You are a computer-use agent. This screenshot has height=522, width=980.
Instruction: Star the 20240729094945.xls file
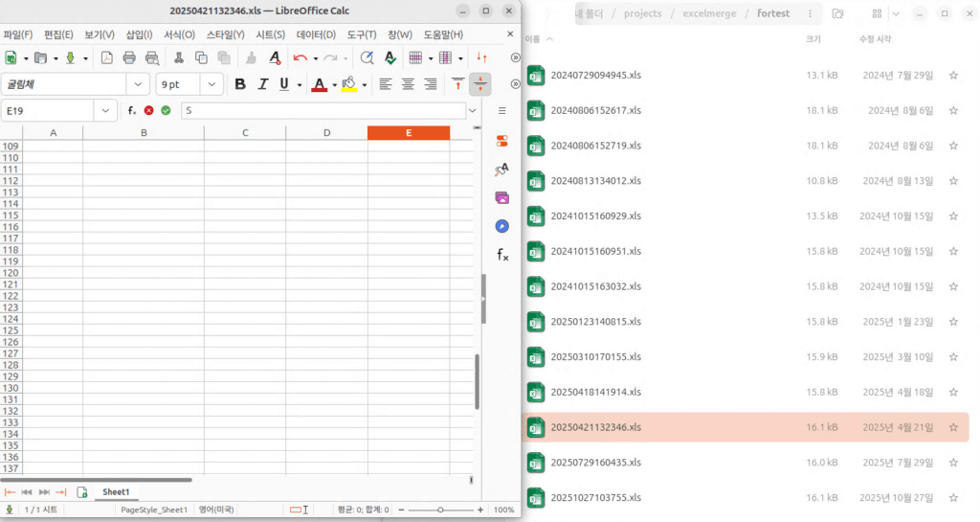(952, 75)
